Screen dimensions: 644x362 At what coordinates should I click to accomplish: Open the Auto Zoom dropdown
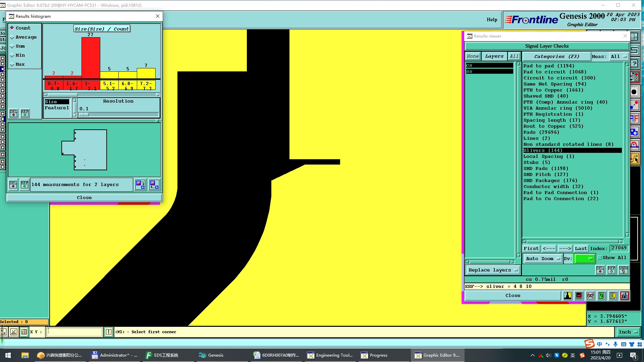tap(543, 259)
